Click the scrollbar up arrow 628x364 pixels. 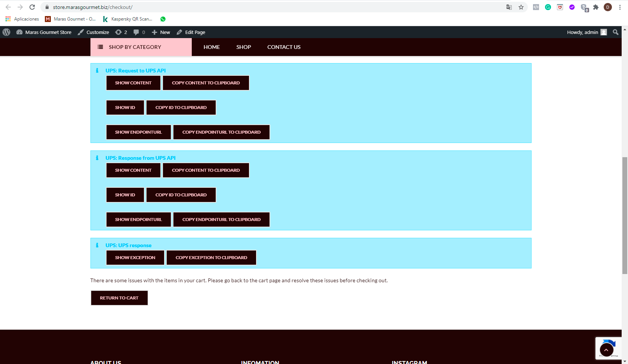(625, 29)
